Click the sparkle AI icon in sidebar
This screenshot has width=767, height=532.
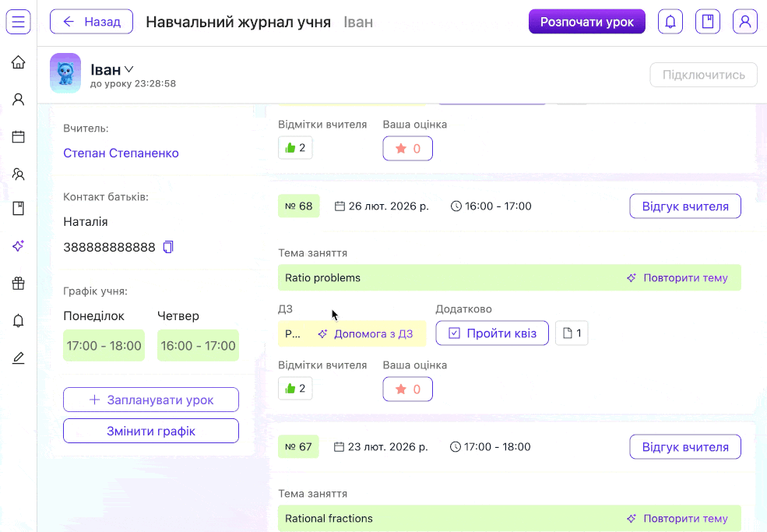click(x=19, y=246)
